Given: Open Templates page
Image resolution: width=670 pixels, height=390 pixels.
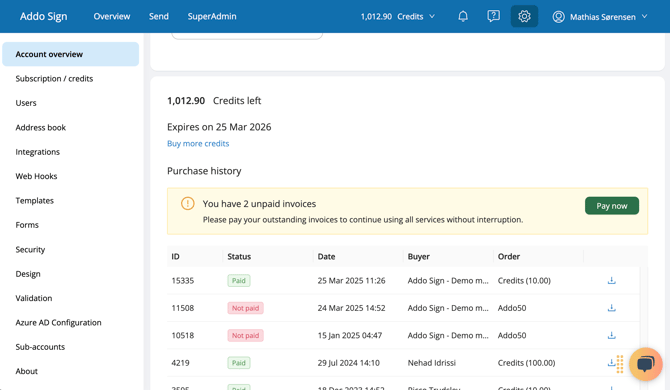Looking at the screenshot, I should 35,200.
